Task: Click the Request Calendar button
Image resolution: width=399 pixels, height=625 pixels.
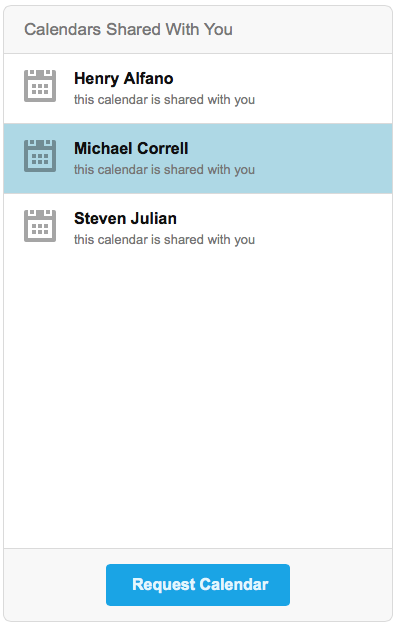Action: (x=198, y=585)
